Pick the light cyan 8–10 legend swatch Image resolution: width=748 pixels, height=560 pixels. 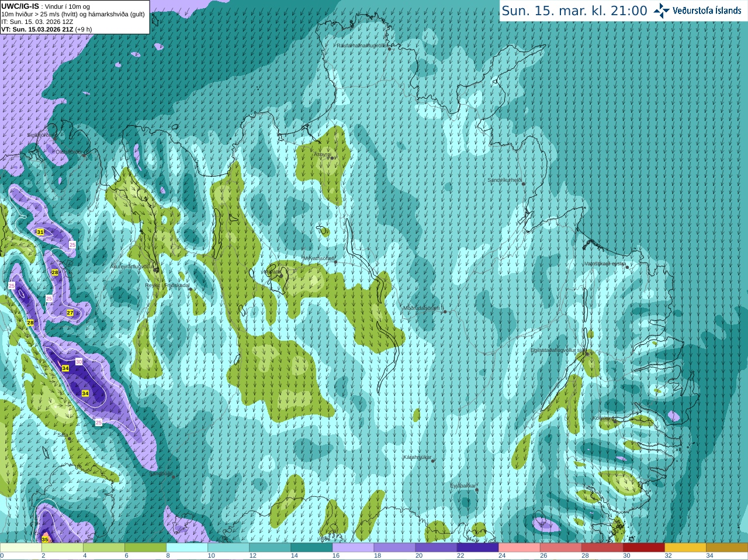coord(187,548)
